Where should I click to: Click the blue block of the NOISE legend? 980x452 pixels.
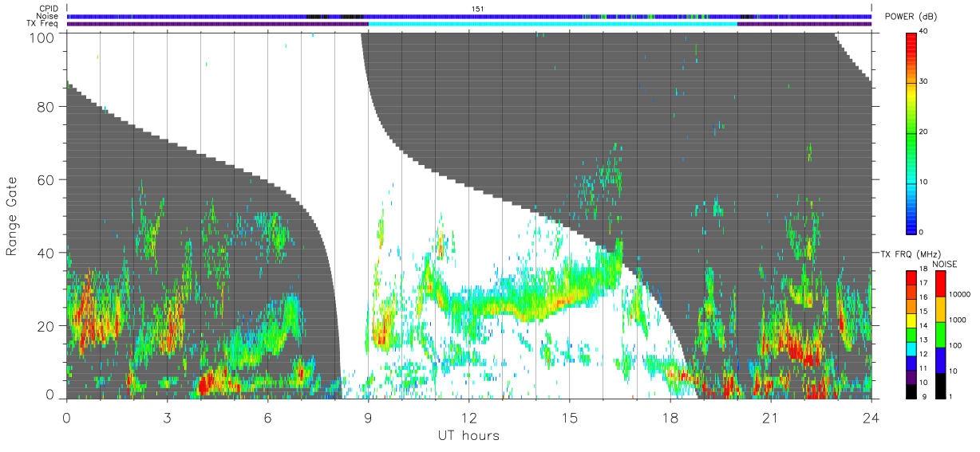(x=940, y=360)
